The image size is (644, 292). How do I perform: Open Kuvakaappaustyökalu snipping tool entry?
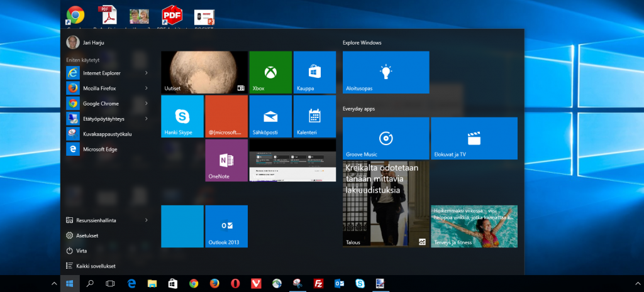(107, 134)
